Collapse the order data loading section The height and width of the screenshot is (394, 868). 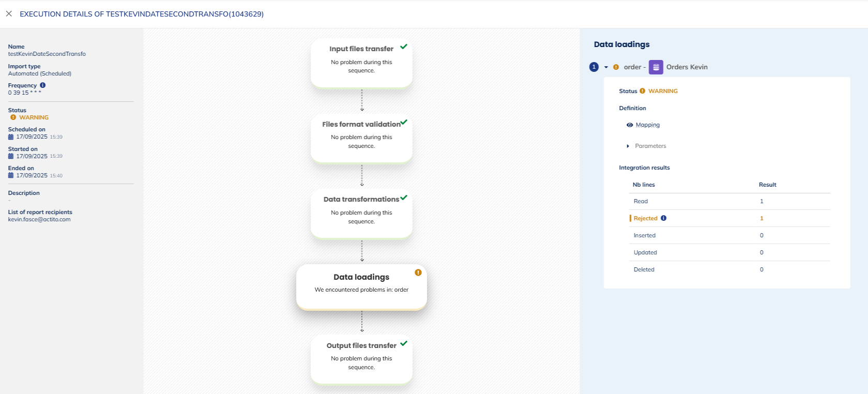606,67
